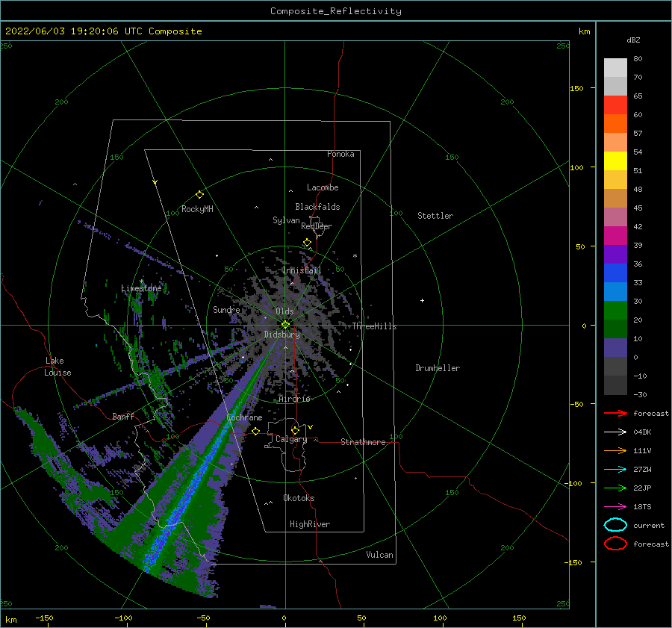The image size is (672, 628).
Task: Click the orange 111V arrow legend icon
Action: pyautogui.click(x=615, y=450)
